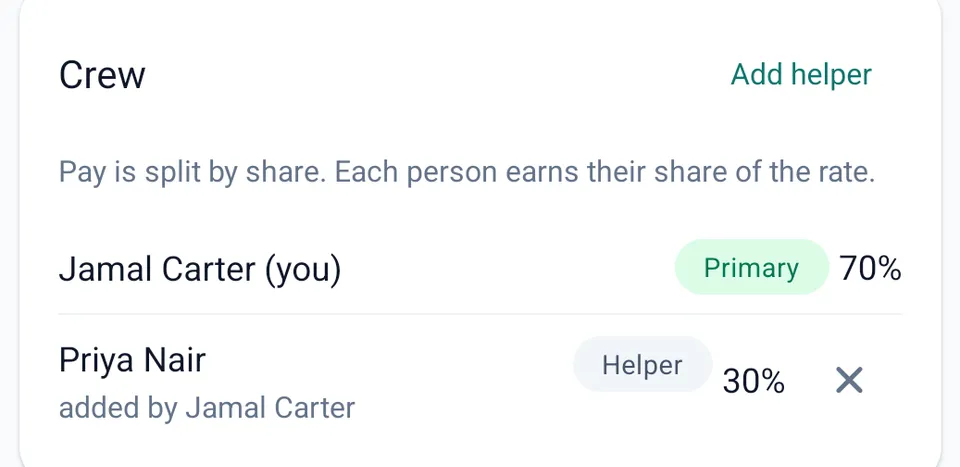Viewport: 960px width, 467px height.
Task: Open the Helper badge on Priya's row
Action: pos(642,365)
